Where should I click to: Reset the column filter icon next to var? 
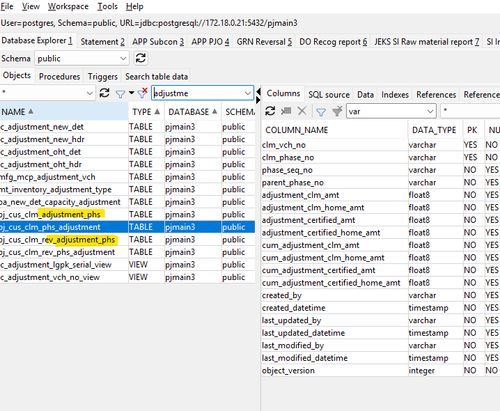[337, 111]
